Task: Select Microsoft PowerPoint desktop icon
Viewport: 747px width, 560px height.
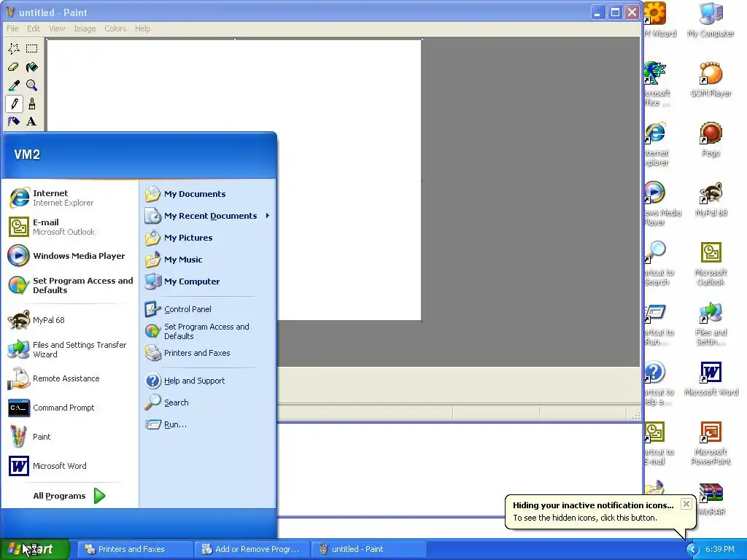Action: pyautogui.click(x=711, y=443)
